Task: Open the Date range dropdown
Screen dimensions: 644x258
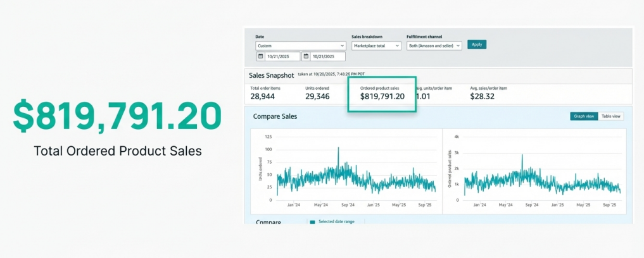Action: pos(300,46)
